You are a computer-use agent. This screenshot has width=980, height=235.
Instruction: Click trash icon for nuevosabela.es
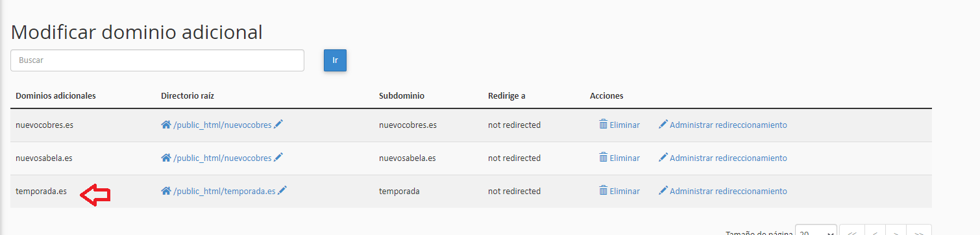tap(604, 158)
